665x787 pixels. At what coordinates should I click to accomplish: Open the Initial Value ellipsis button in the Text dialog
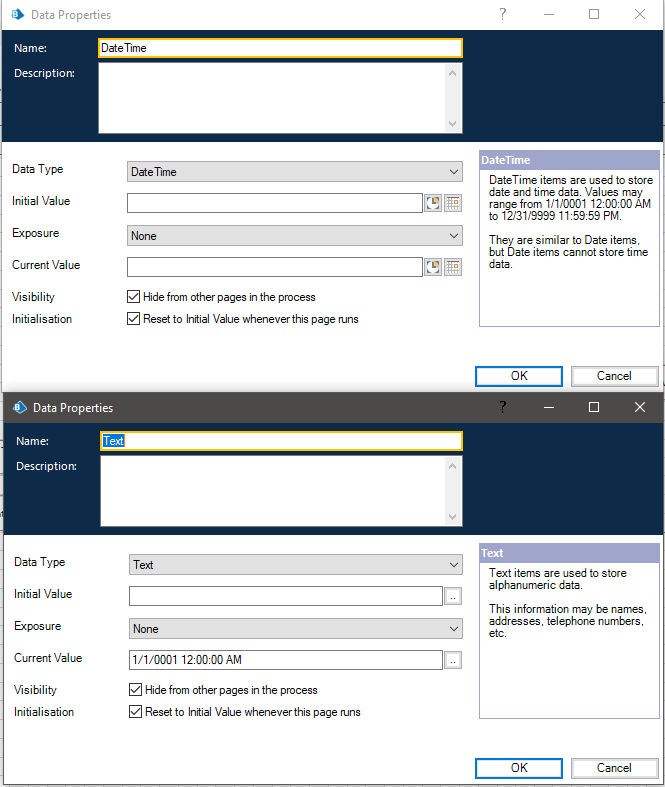(453, 596)
